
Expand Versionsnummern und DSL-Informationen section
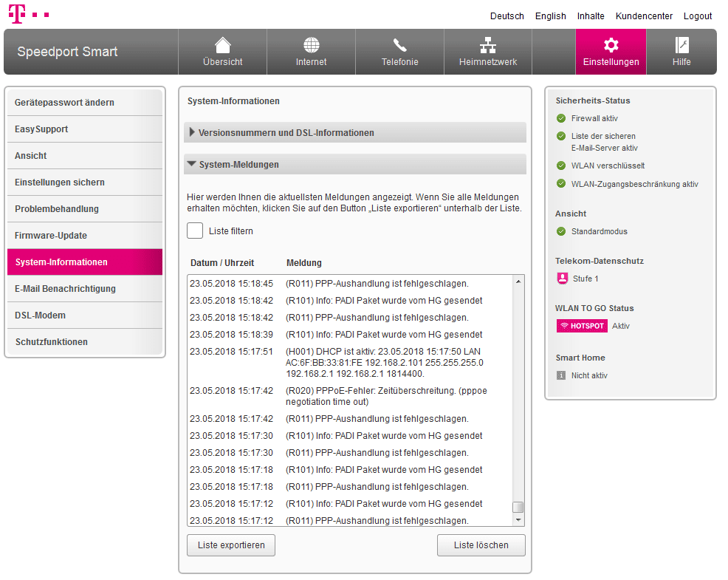click(x=355, y=132)
